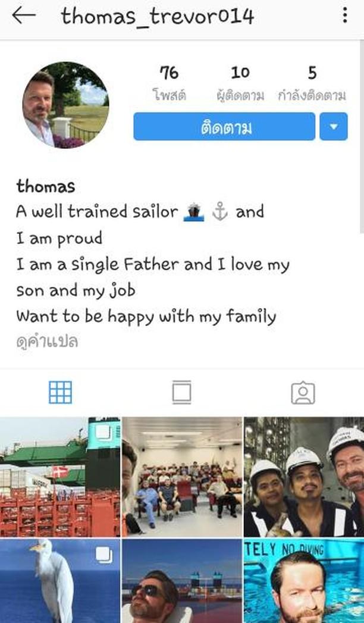This screenshot has height=623, width=364.
Task: Open the tagged photos tab
Action: tap(303, 393)
